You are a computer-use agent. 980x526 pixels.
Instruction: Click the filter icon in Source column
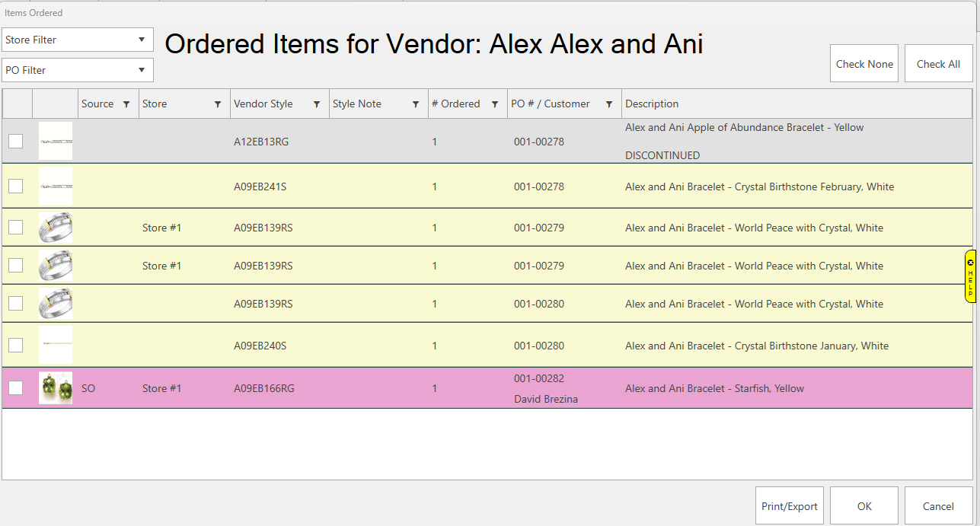(126, 104)
